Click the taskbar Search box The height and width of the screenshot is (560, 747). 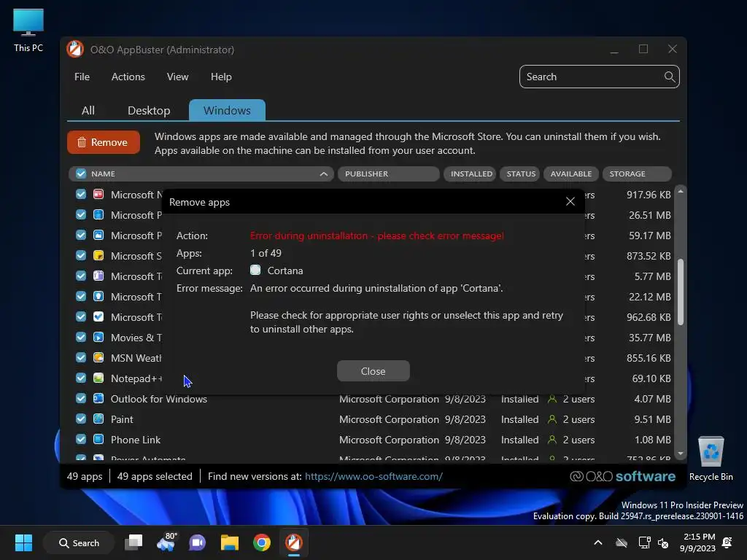coord(79,542)
